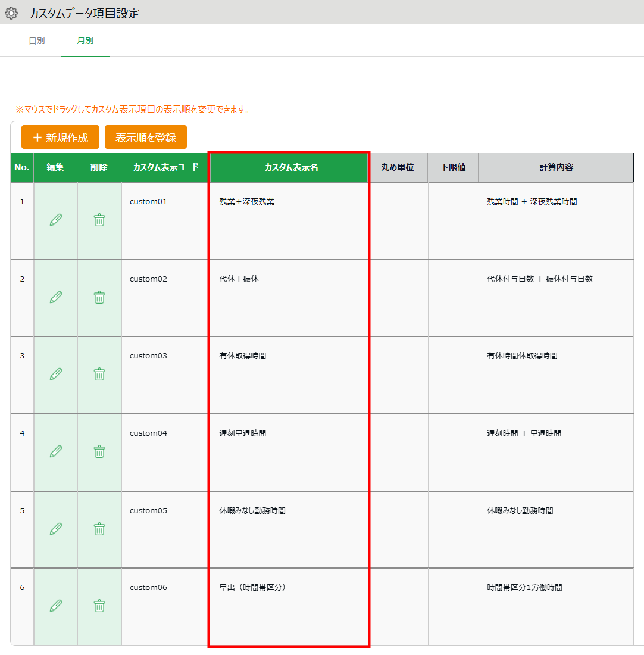Screen dimensions: 644x655
Task: Click the 新規作成 button
Action: tap(60, 137)
